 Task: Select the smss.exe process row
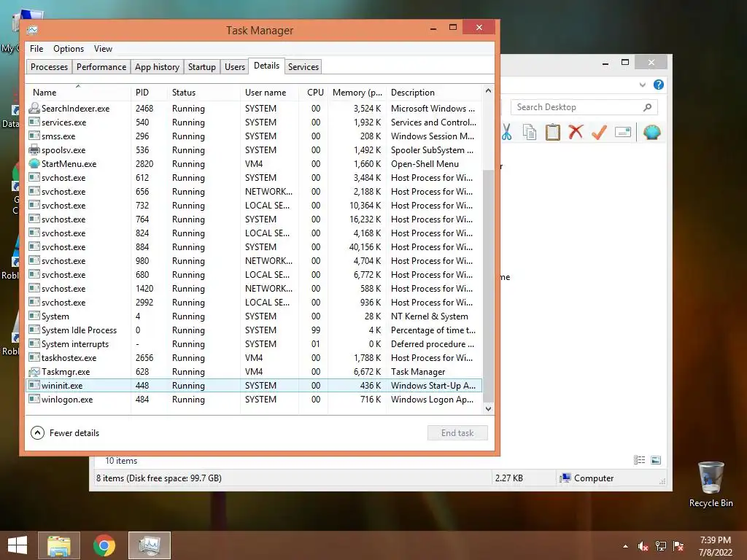point(255,136)
